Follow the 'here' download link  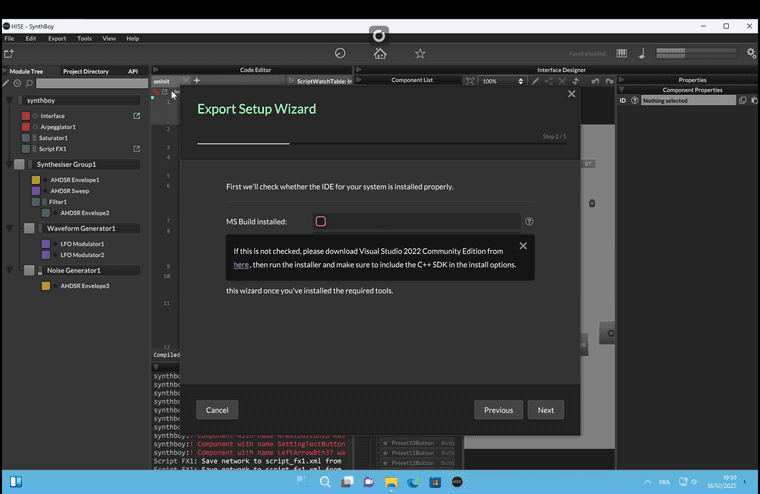241,265
